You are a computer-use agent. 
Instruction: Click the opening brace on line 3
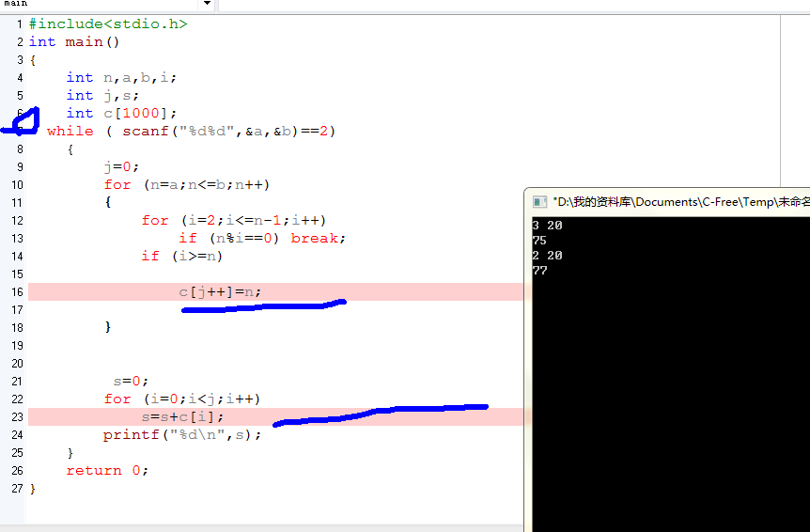click(x=33, y=60)
